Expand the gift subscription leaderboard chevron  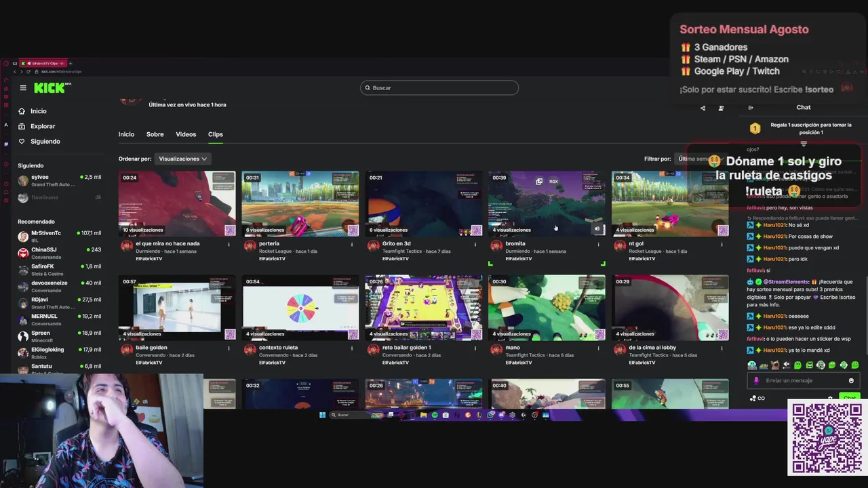[x=804, y=144]
